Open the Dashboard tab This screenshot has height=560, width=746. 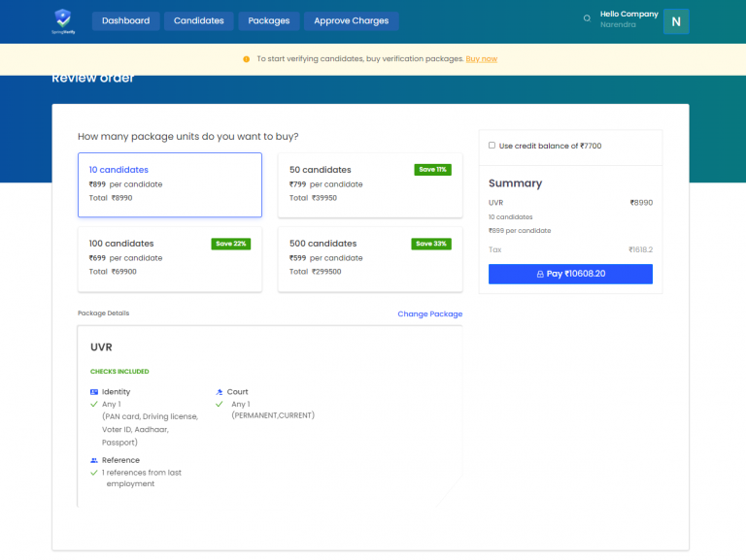[125, 20]
